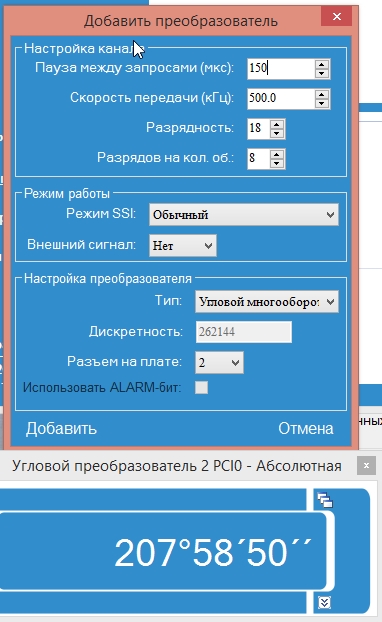Screen dimensions: 382x622
Task: Increase Скорость передачи value
Action: coord(322,95)
